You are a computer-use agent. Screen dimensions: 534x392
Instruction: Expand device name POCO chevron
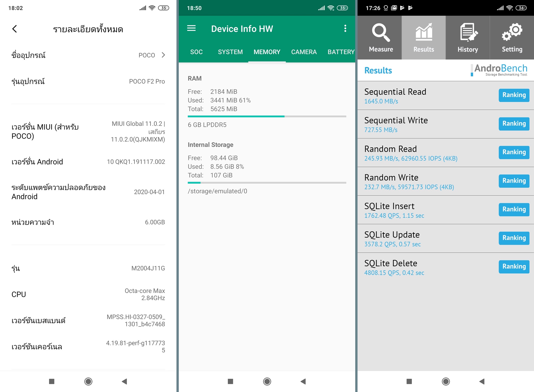163,55
